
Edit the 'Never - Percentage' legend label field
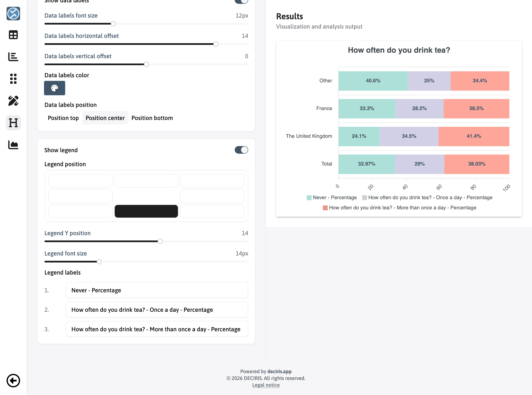pyautogui.click(x=157, y=290)
